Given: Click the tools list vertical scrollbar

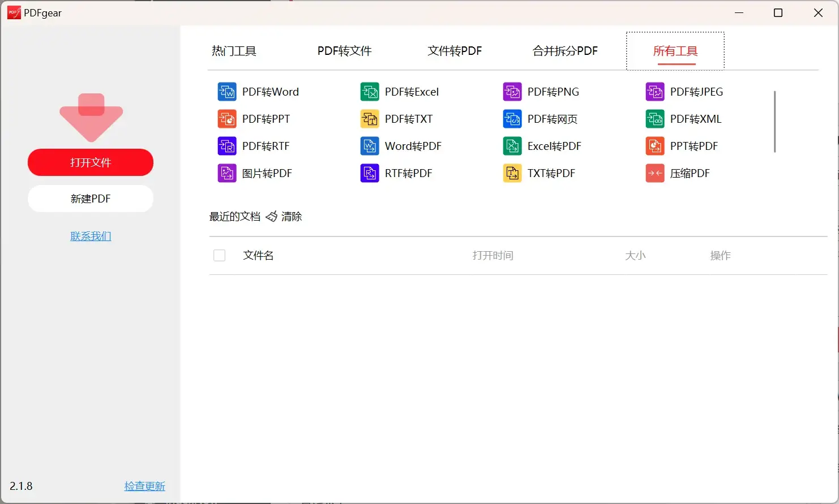Looking at the screenshot, I should (774, 122).
